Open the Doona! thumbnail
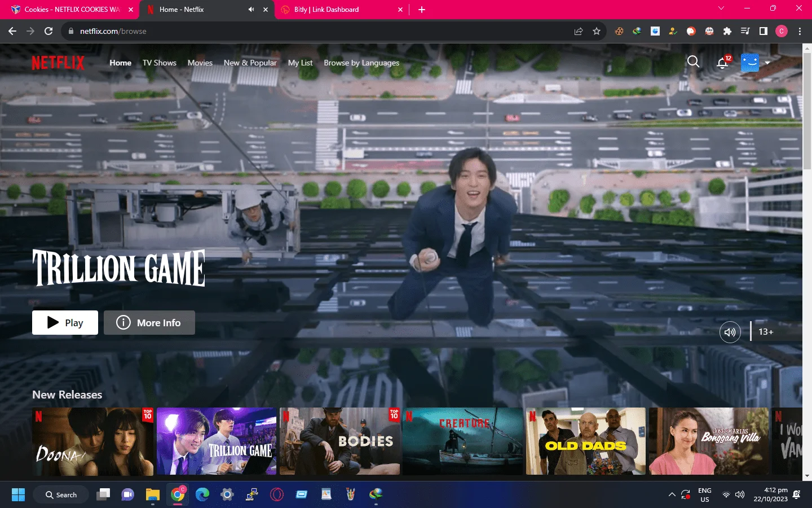Screen dimensions: 812x508 tap(92, 441)
